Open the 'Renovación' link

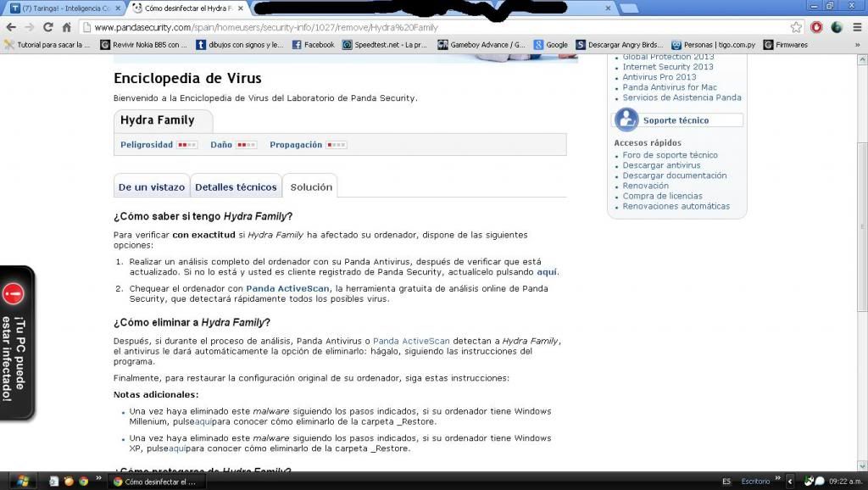pos(645,186)
